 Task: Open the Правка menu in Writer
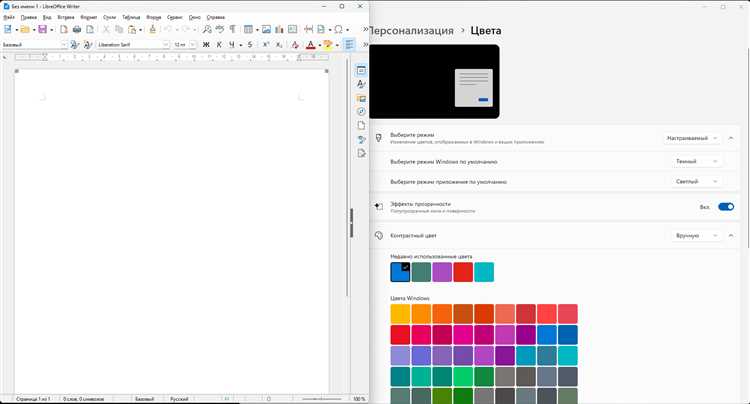pyautogui.click(x=29, y=17)
